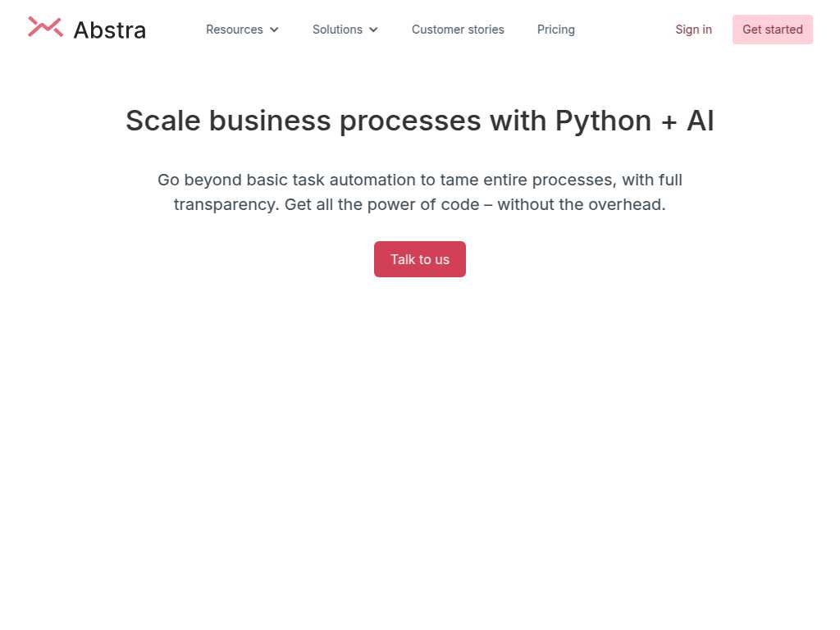Click the words business processes in headline
The width and height of the screenshot is (840, 630).
coord(345,121)
